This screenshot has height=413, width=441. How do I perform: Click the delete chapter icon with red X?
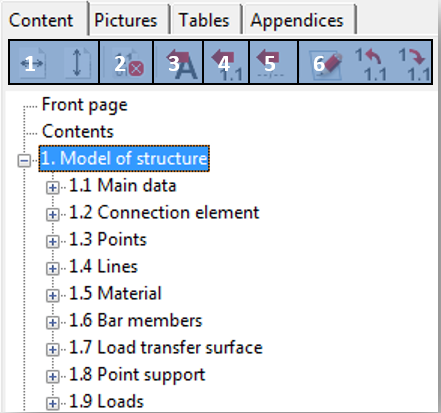(128, 62)
